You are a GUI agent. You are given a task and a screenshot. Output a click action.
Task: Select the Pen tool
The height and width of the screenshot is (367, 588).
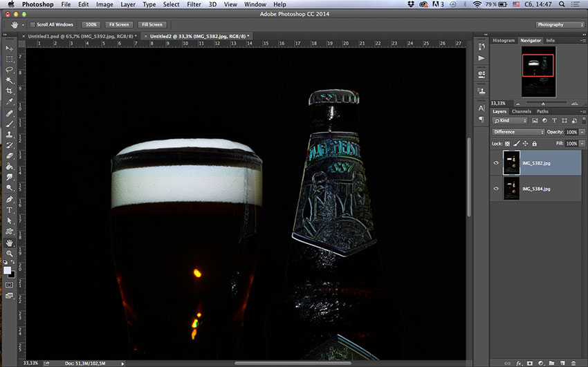tap(10, 199)
